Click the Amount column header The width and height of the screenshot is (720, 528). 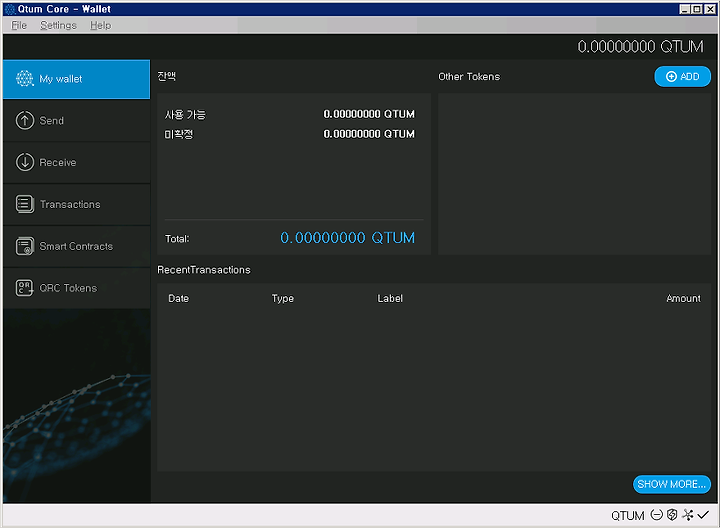click(683, 298)
